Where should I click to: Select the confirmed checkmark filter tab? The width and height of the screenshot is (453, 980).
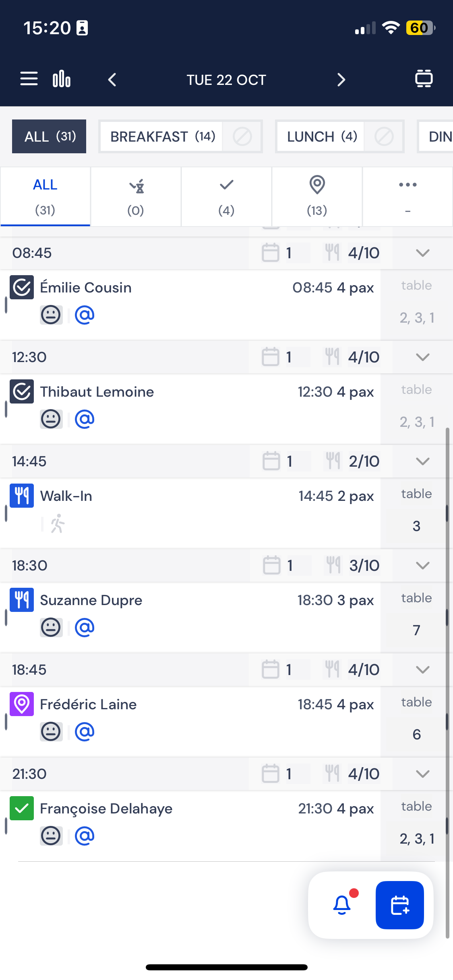pyautogui.click(x=226, y=197)
